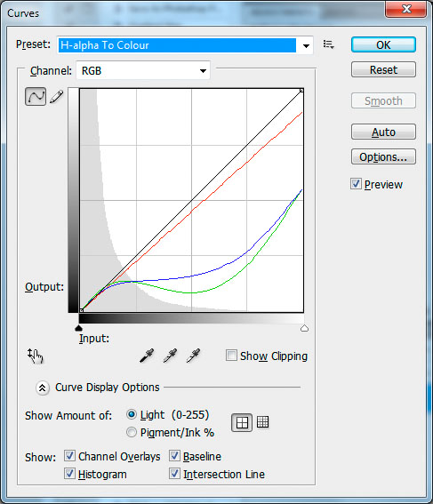This screenshot has height=504, width=433.
Task: Open the preset options menu icon
Action: (x=328, y=44)
